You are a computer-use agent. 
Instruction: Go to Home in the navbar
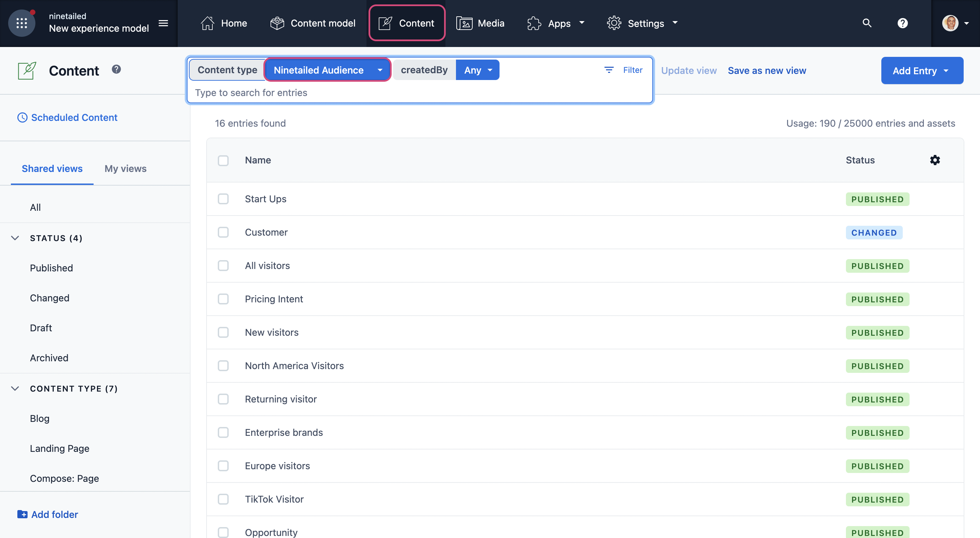224,23
